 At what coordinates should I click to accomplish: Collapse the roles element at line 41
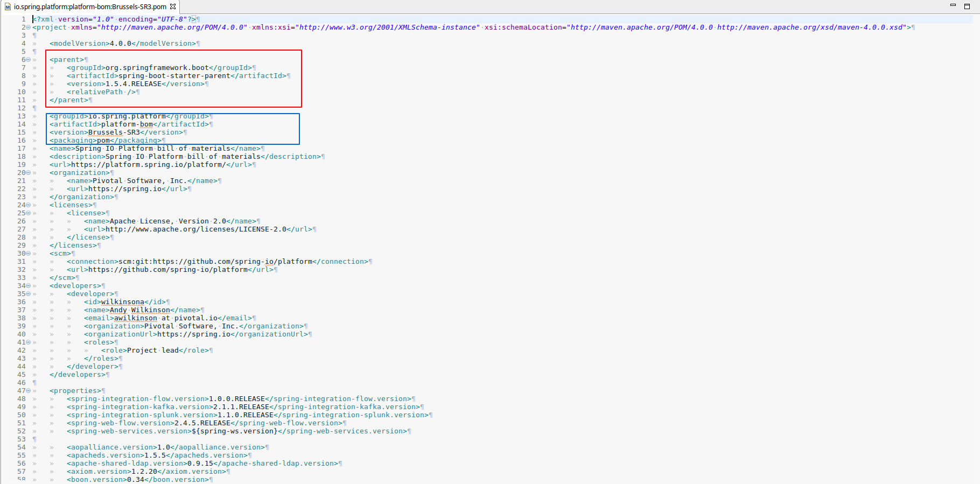pyautogui.click(x=28, y=342)
